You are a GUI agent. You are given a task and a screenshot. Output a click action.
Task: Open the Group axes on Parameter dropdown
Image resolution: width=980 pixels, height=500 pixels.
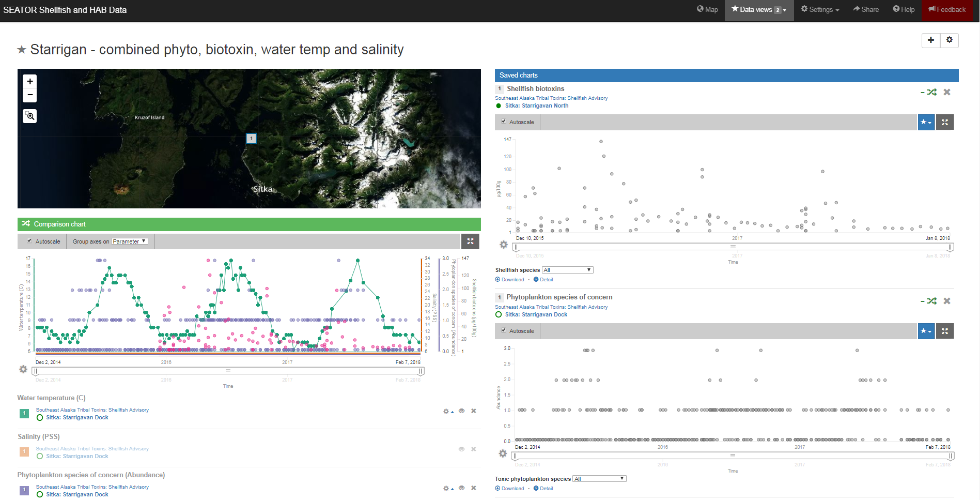(130, 241)
